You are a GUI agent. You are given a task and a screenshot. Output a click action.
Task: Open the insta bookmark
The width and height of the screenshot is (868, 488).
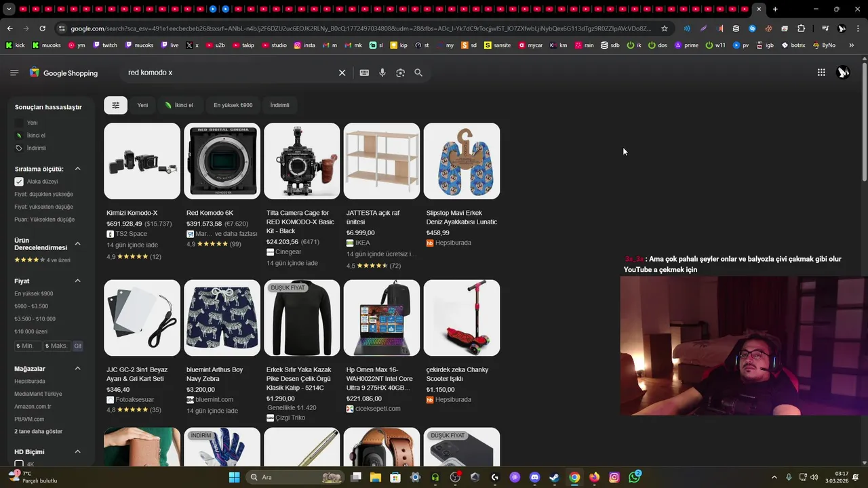tap(304, 45)
